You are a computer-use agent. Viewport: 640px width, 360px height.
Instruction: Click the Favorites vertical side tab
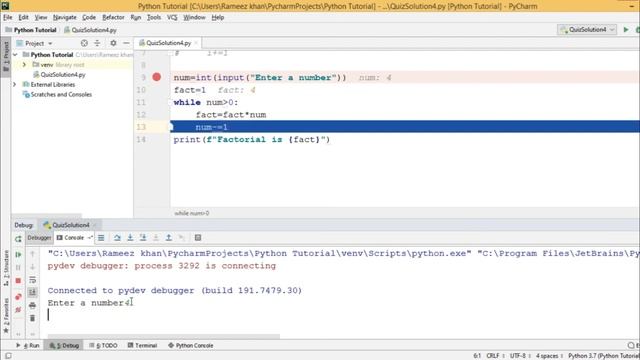(x=6, y=316)
